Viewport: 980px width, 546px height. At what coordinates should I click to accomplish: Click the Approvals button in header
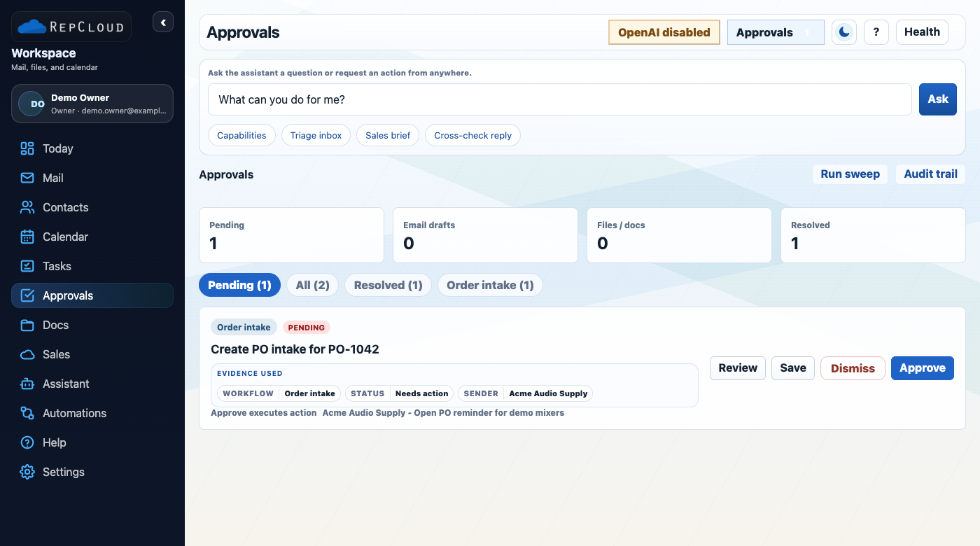[776, 32]
